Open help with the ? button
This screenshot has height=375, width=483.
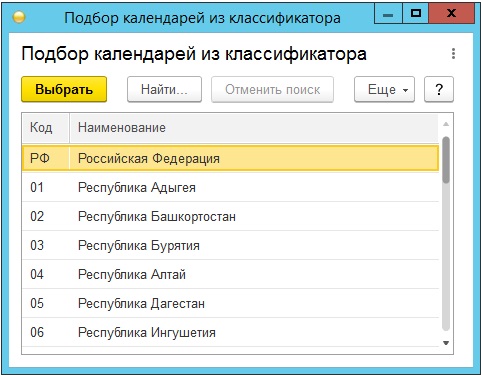pyautogui.click(x=439, y=89)
